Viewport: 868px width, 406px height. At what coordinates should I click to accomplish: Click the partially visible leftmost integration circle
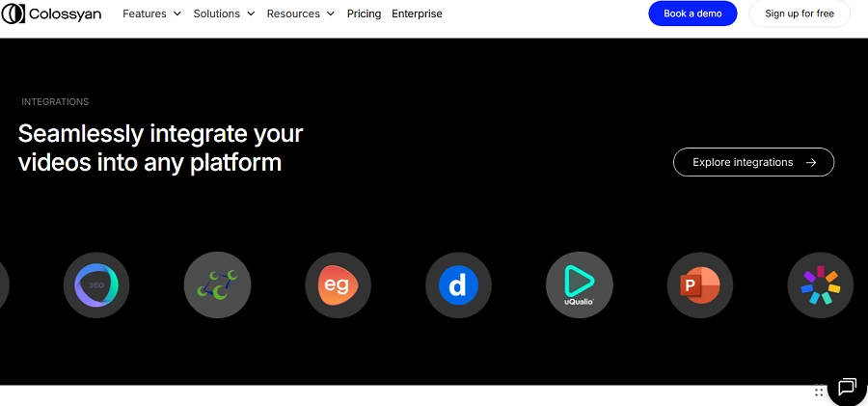coord(3,285)
